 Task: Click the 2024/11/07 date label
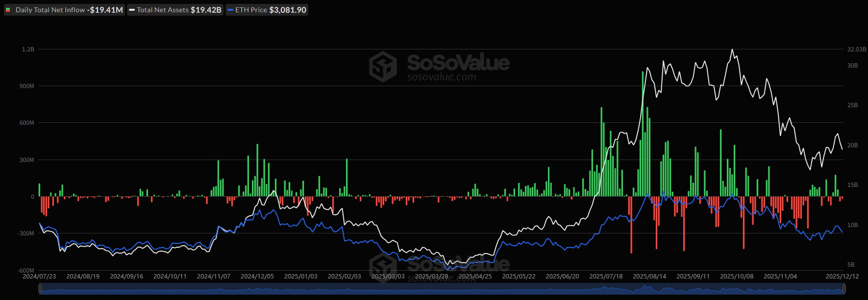pos(214,277)
